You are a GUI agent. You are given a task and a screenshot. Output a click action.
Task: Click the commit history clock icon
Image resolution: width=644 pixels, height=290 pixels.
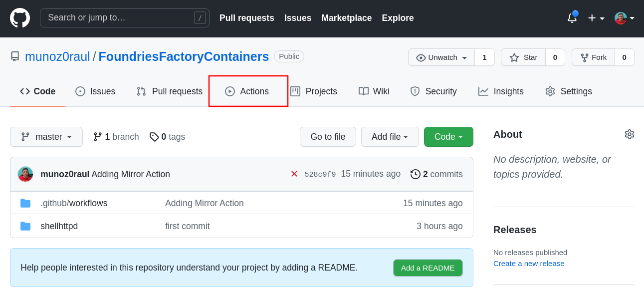point(415,174)
